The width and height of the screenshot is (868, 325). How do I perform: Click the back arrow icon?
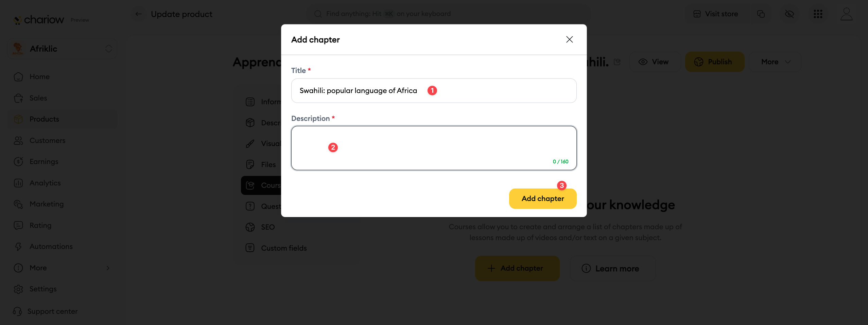pos(139,14)
